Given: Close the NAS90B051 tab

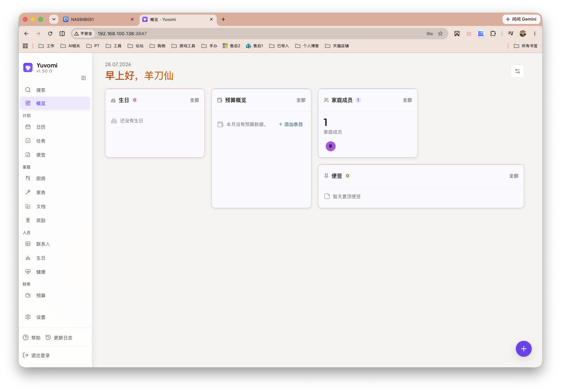Looking at the screenshot, I should pyautogui.click(x=132, y=19).
